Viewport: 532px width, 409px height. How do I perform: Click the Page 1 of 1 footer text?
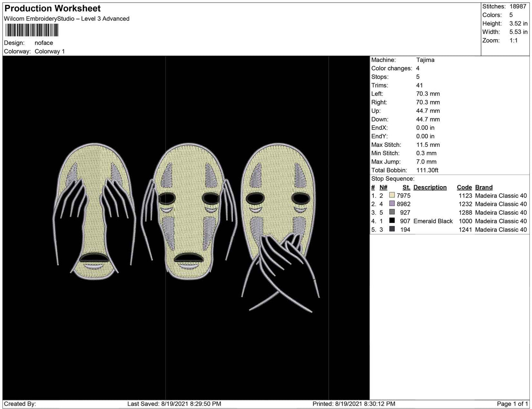coord(512,404)
